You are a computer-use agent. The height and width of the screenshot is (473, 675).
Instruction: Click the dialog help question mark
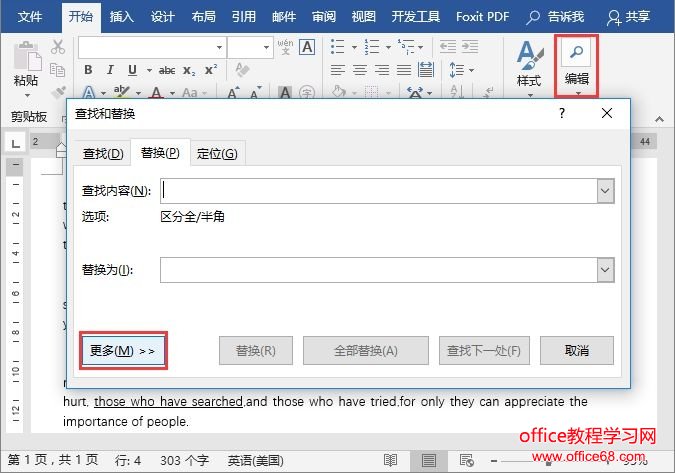[x=562, y=113]
